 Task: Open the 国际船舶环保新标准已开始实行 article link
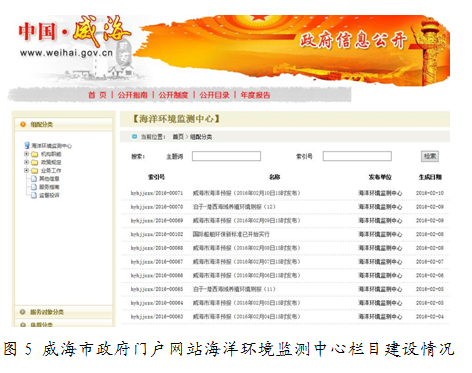(x=231, y=234)
